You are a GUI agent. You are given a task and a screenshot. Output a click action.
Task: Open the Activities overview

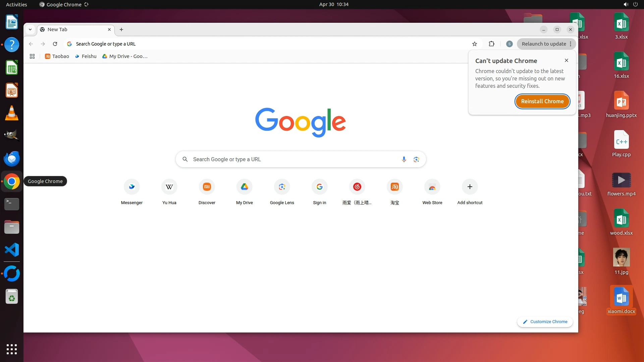pos(16,4)
